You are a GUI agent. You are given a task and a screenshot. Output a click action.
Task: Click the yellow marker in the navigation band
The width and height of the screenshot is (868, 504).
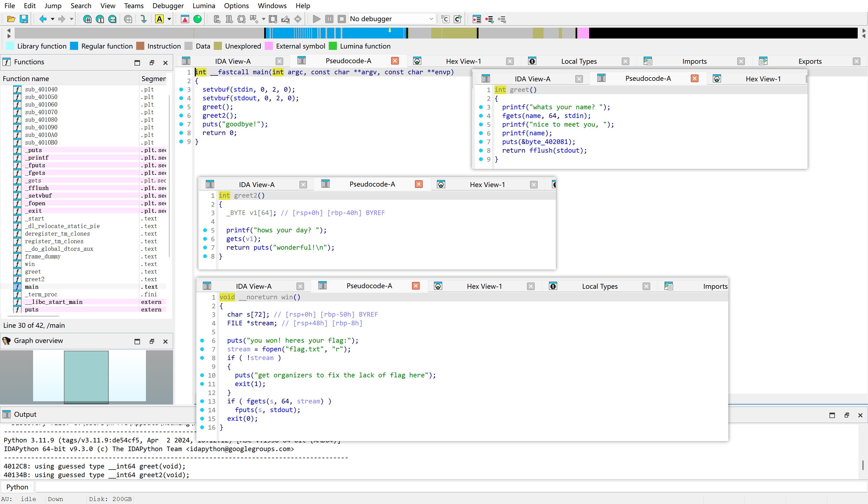click(390, 30)
